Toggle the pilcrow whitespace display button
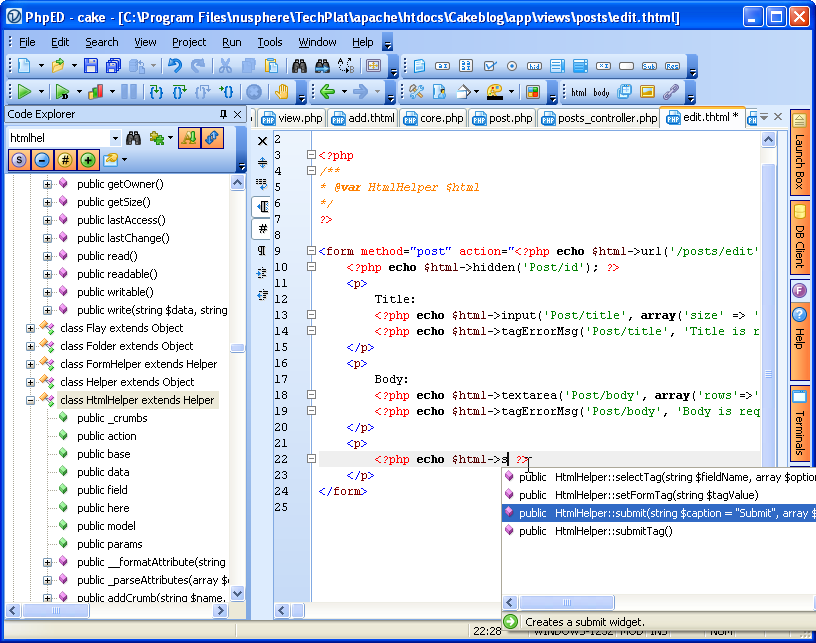816x643 pixels. coord(262,251)
